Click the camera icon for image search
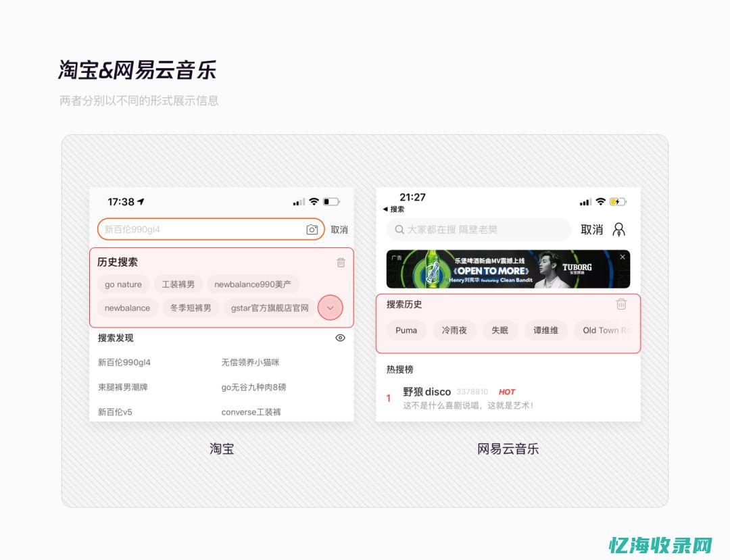 (312, 229)
